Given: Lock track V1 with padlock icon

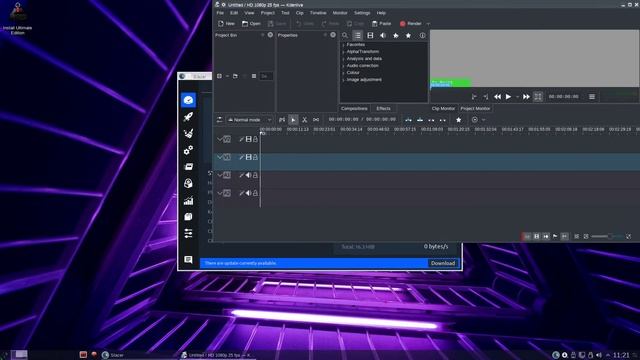Looking at the screenshot, I should pos(255,157).
